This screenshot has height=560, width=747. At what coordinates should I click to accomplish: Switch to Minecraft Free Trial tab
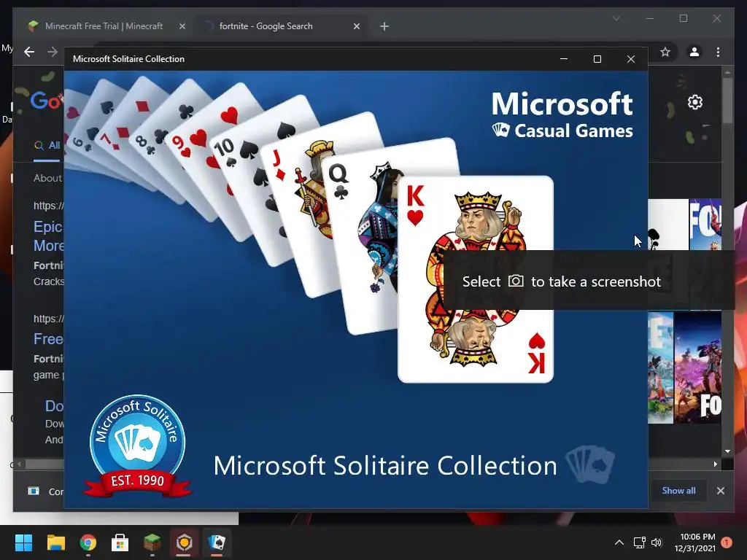[x=104, y=26]
